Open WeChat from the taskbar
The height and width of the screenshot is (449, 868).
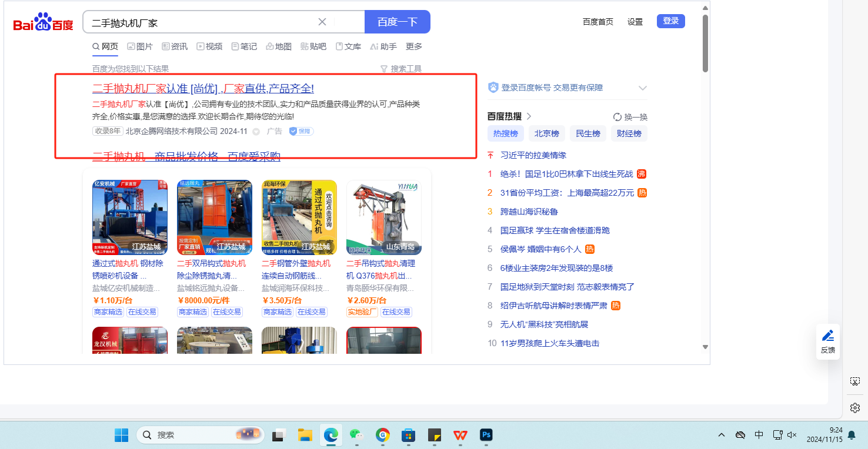[x=356, y=435]
